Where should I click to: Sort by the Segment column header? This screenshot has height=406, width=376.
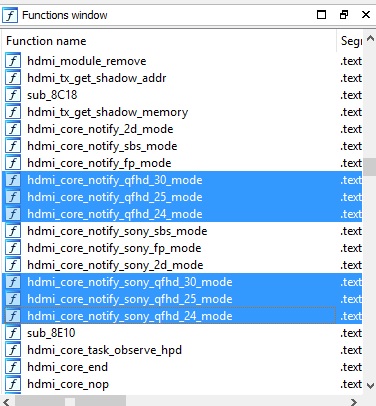350,41
